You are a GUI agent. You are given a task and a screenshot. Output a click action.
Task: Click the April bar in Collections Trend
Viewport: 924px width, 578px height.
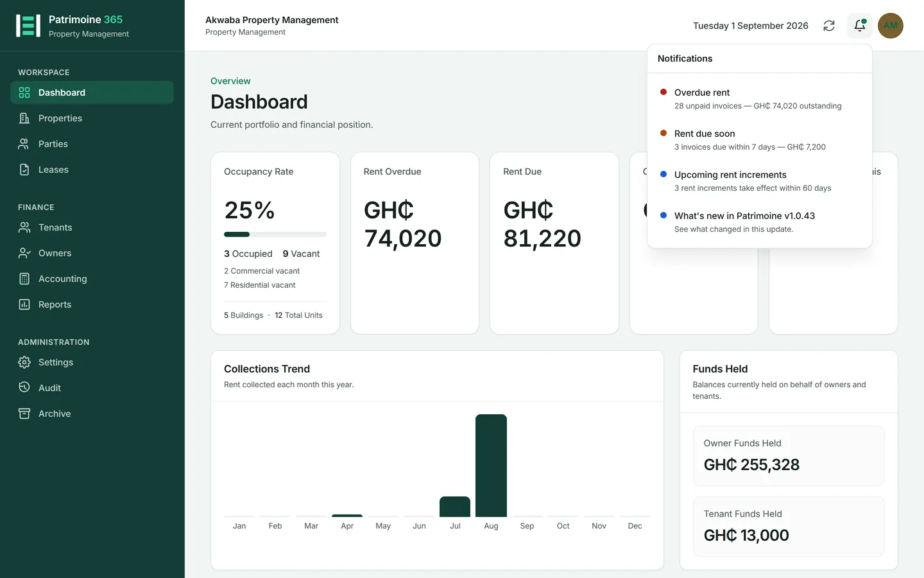coord(347,516)
